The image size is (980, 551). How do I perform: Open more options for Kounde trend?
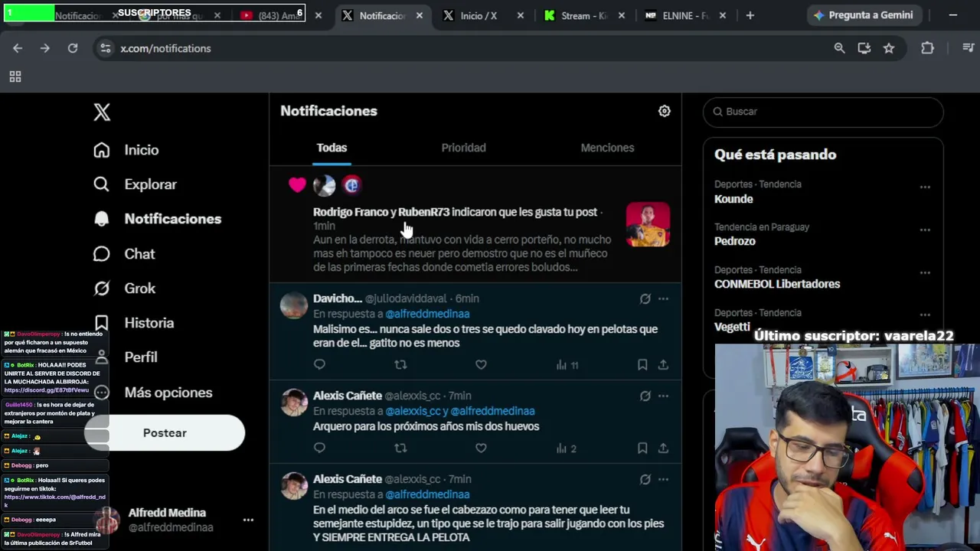click(x=925, y=187)
